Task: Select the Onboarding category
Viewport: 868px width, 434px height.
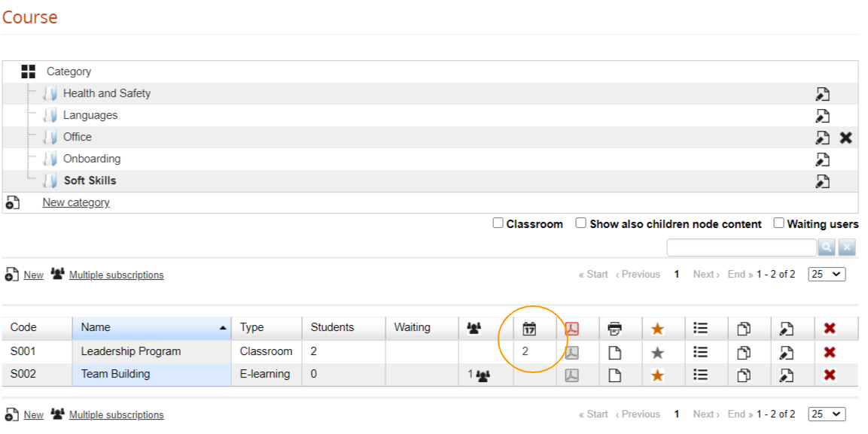Action: point(91,159)
